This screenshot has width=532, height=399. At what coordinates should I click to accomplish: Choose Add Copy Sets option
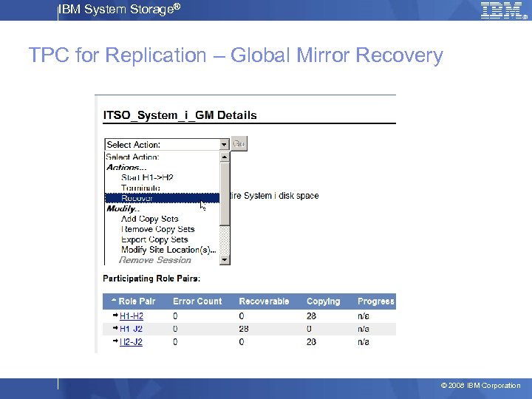(x=149, y=219)
